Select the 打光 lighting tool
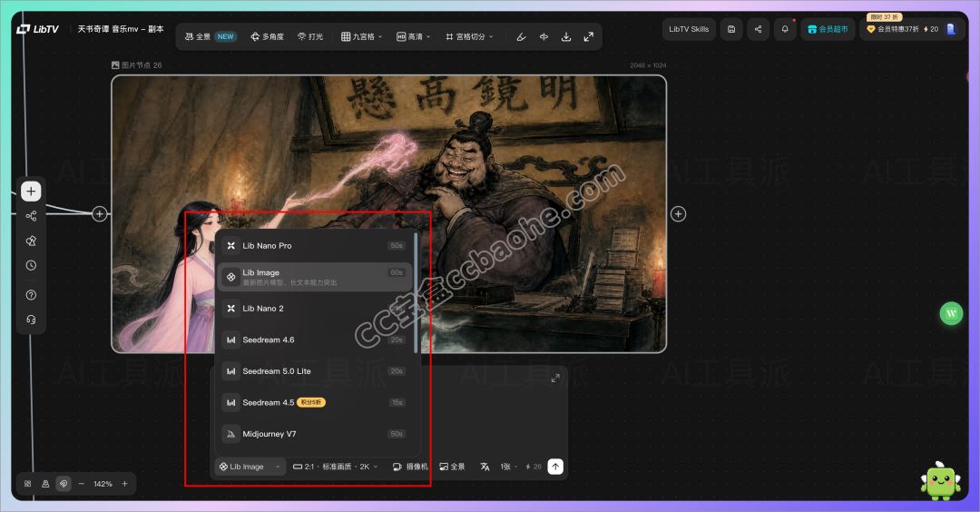 coord(310,37)
